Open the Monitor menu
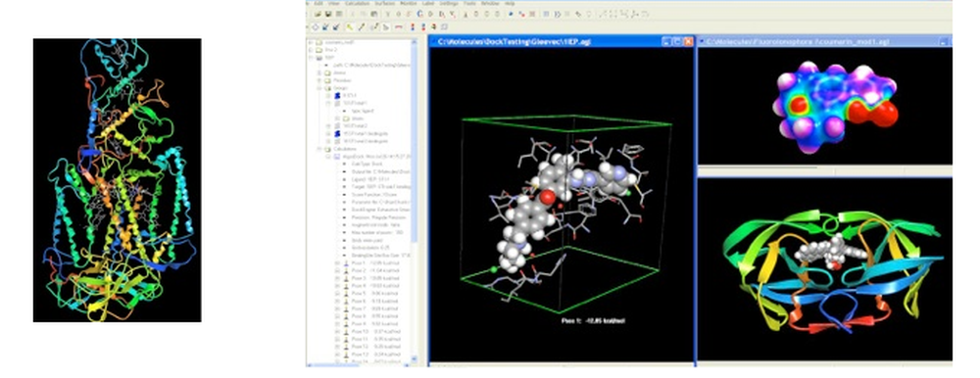Image resolution: width=980 pixels, height=378 pixels. click(409, 4)
